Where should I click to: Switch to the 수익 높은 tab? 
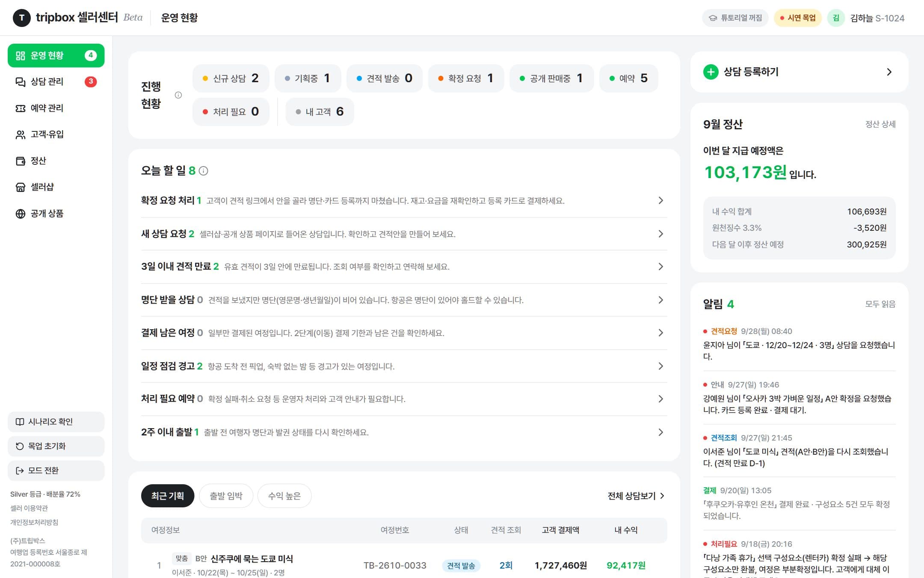point(284,496)
